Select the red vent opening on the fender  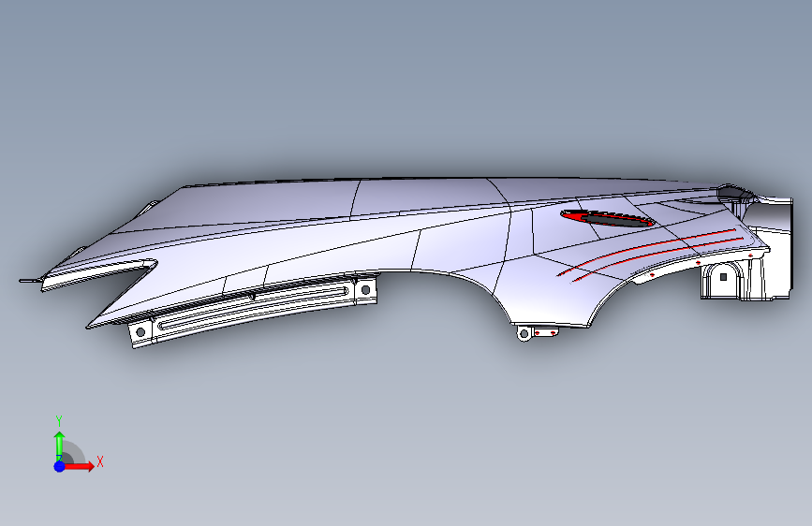coord(608,218)
